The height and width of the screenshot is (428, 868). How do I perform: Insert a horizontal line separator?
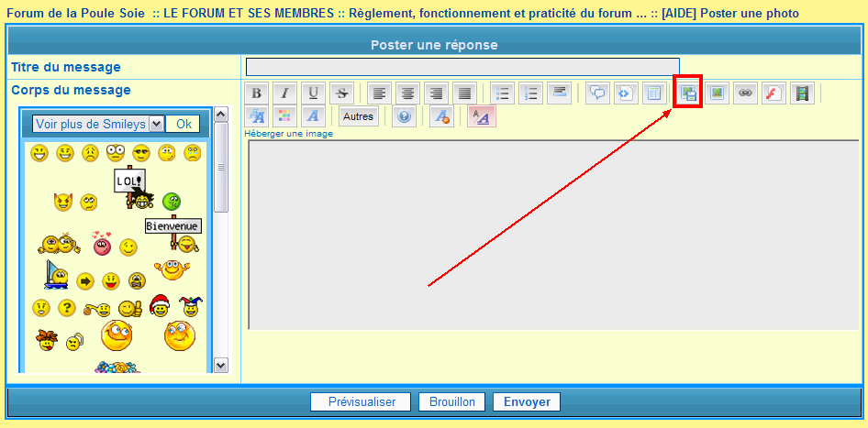tap(559, 93)
